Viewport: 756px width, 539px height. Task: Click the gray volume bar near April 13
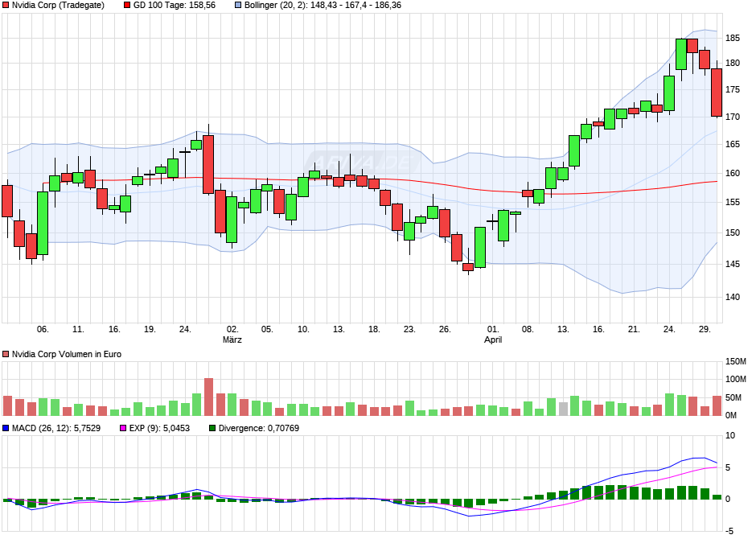coord(563,409)
